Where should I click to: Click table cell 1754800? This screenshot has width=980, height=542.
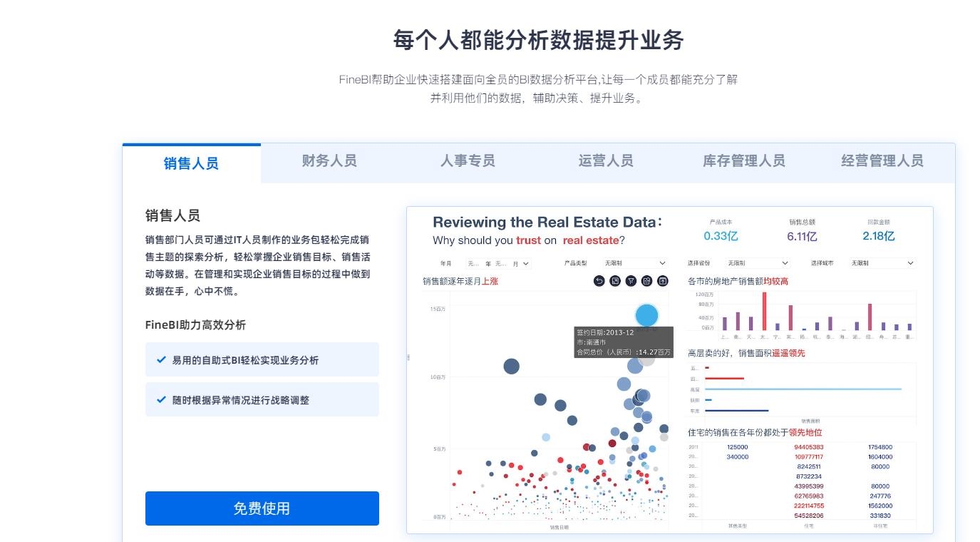pos(880,447)
